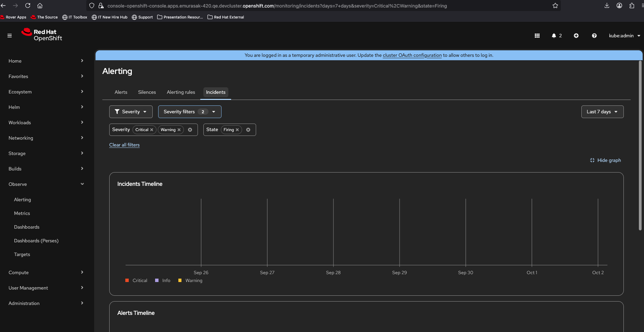644x332 pixels.
Task: Clear the entire State filter group
Action: tap(248, 130)
